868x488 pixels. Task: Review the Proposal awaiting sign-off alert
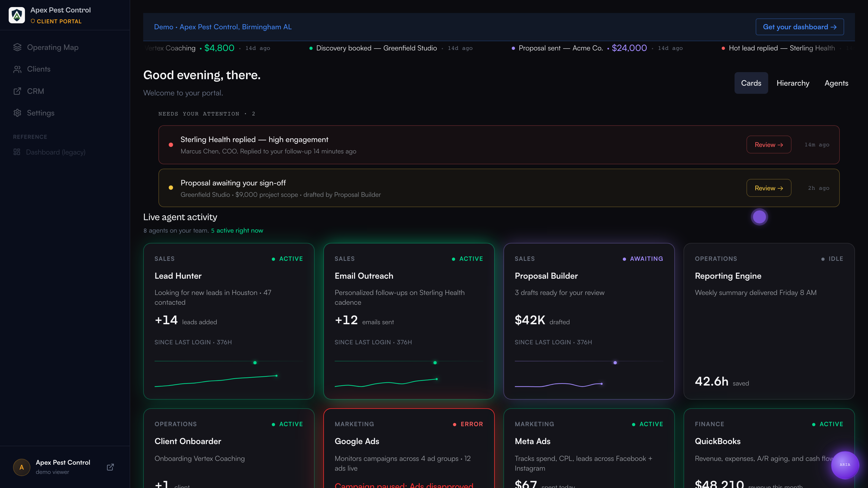pyautogui.click(x=769, y=188)
